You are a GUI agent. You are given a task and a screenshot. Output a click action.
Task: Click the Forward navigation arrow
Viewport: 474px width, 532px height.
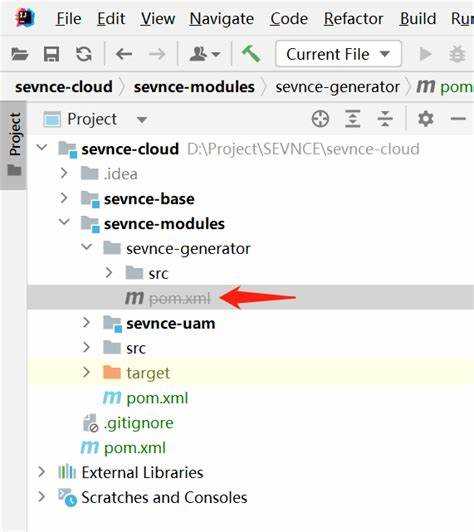click(157, 54)
